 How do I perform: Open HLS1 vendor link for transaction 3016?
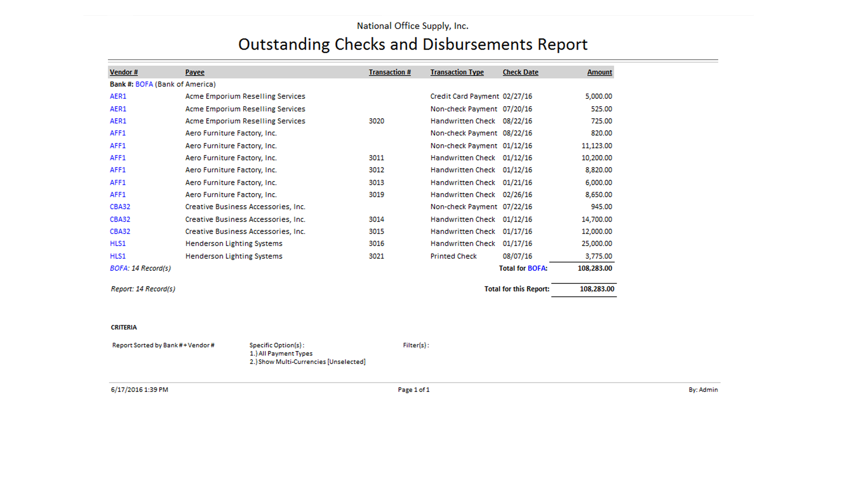tap(117, 244)
